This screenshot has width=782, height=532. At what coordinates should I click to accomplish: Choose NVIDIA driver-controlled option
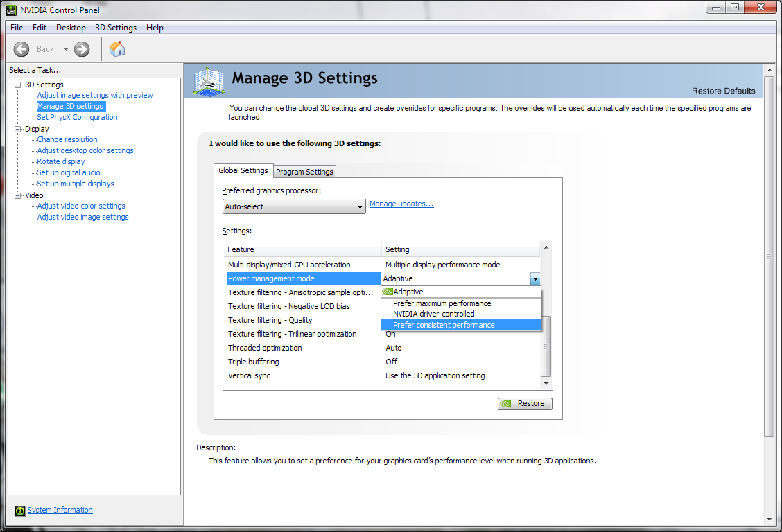pos(461,314)
